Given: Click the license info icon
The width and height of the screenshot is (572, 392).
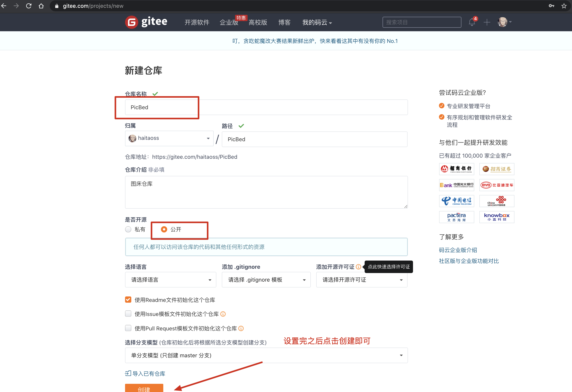Looking at the screenshot, I should (358, 267).
